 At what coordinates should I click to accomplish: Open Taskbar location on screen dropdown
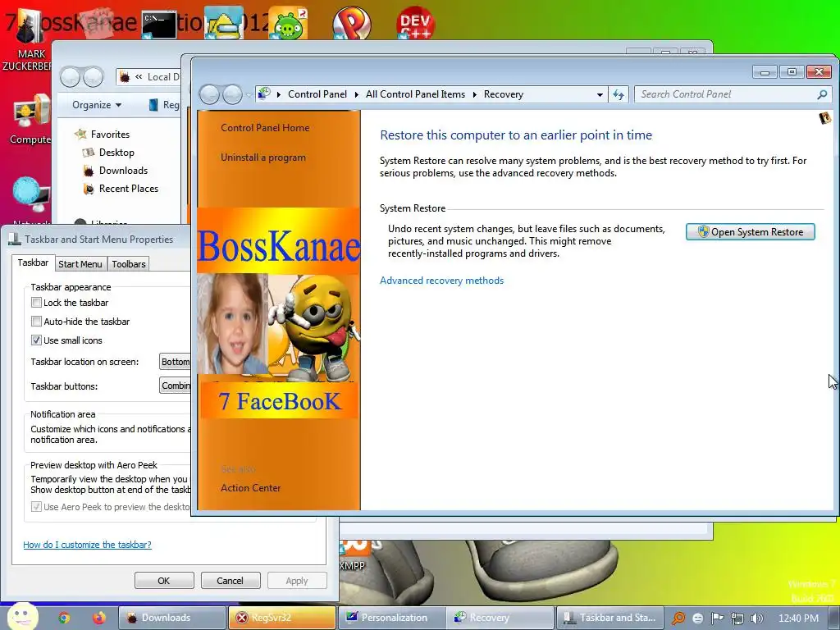coord(176,362)
